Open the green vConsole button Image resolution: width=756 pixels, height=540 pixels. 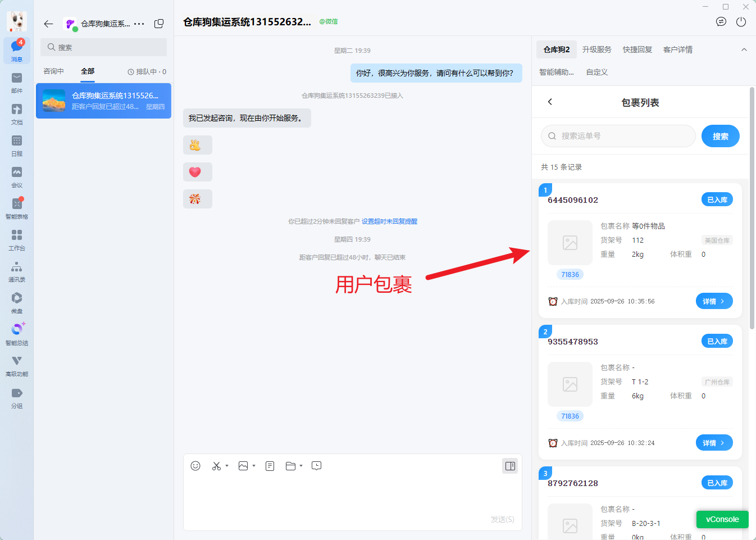(x=722, y=519)
